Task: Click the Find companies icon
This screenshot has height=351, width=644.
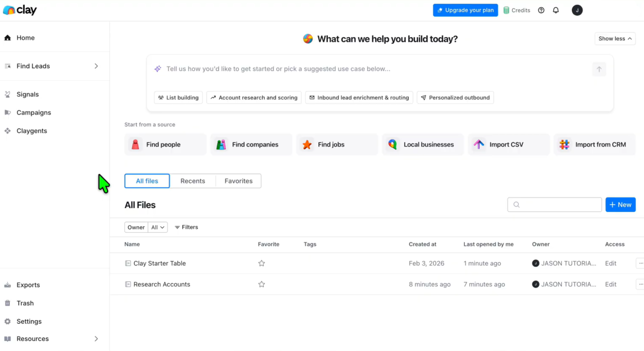Action: pos(221,144)
